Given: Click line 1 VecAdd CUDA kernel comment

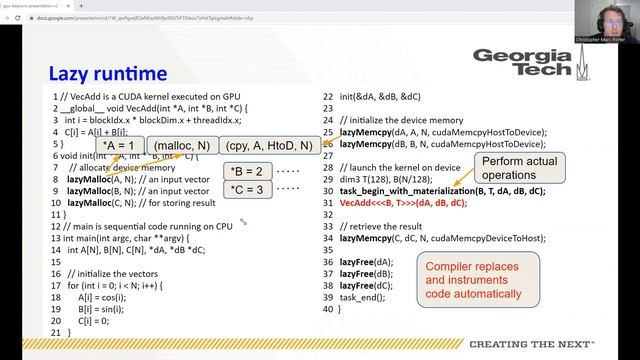Looking at the screenshot, I should click(x=150, y=97).
